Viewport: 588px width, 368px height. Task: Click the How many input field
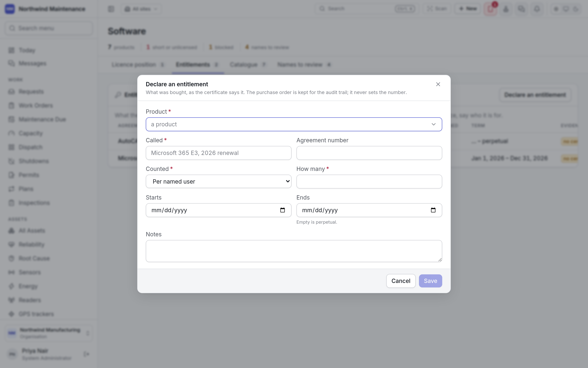tap(369, 181)
